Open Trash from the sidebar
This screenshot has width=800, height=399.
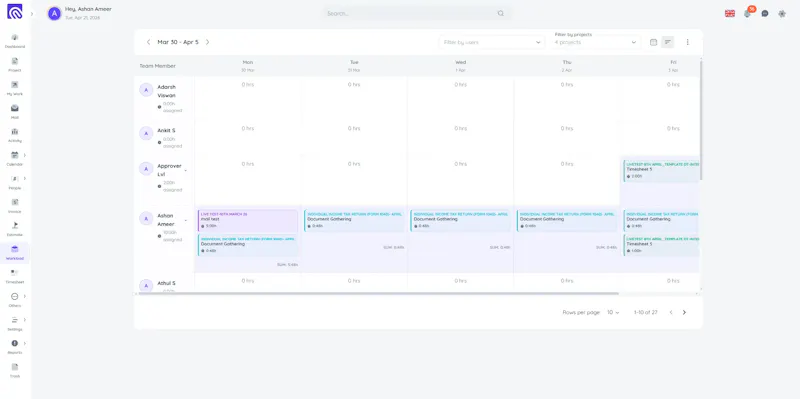[x=15, y=370]
